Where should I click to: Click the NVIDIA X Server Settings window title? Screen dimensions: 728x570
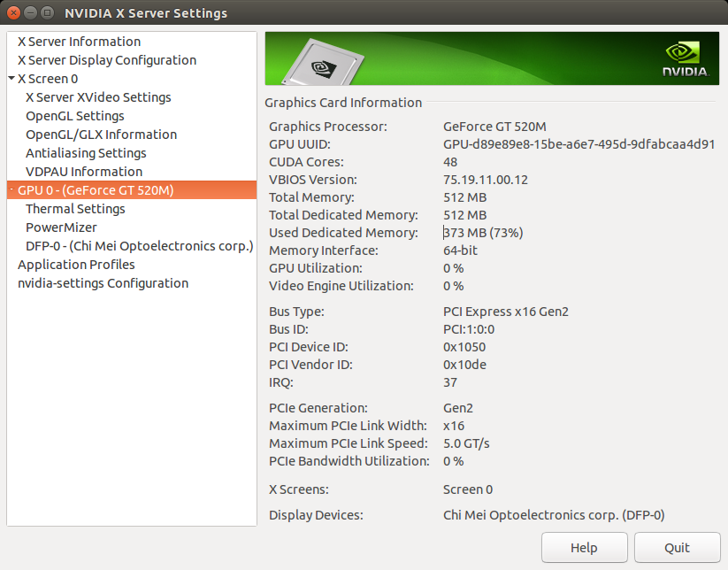146,13
